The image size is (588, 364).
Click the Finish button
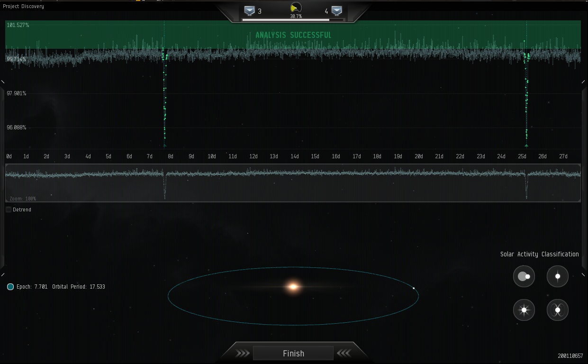293,353
